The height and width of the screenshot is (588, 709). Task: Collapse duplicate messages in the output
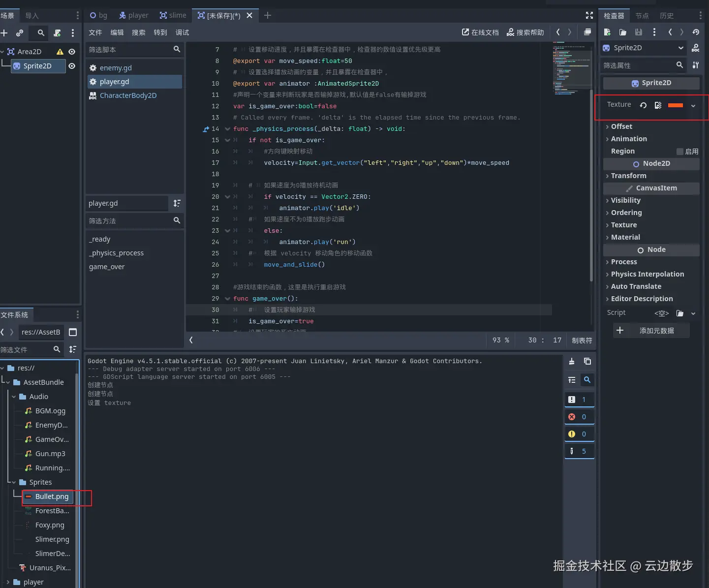572,380
